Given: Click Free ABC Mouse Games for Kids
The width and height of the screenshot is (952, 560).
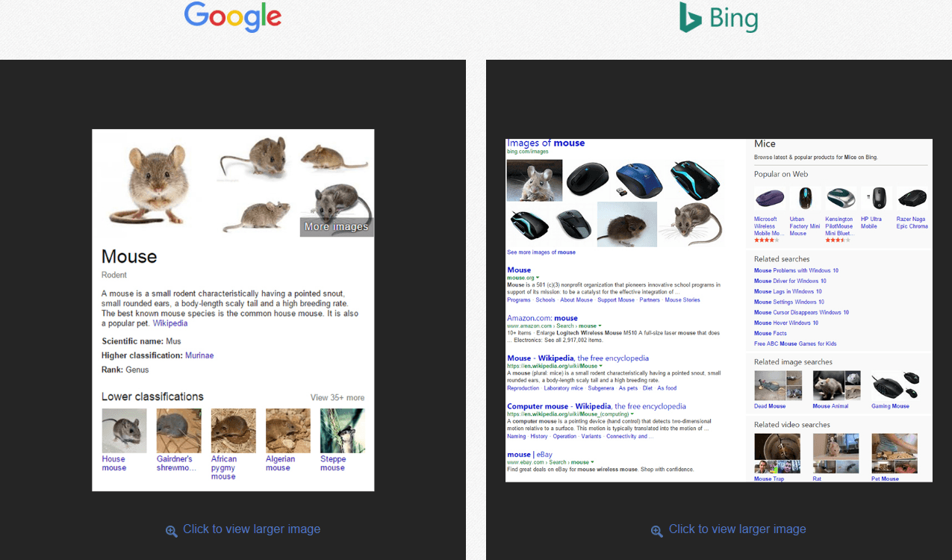Looking at the screenshot, I should click(x=795, y=343).
